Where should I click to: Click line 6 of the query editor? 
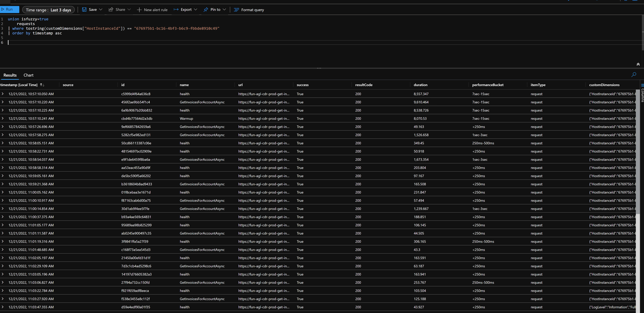click(50, 42)
